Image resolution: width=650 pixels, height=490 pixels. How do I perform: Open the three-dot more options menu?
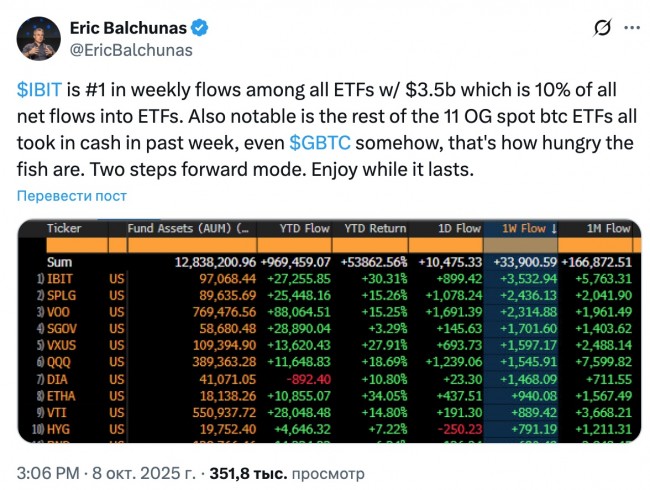[x=630, y=28]
